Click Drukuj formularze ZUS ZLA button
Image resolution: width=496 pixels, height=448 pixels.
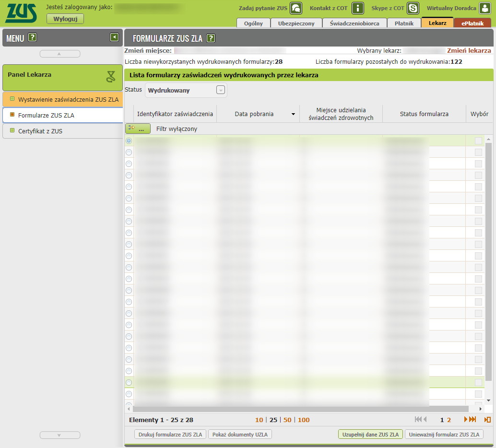[170, 435]
